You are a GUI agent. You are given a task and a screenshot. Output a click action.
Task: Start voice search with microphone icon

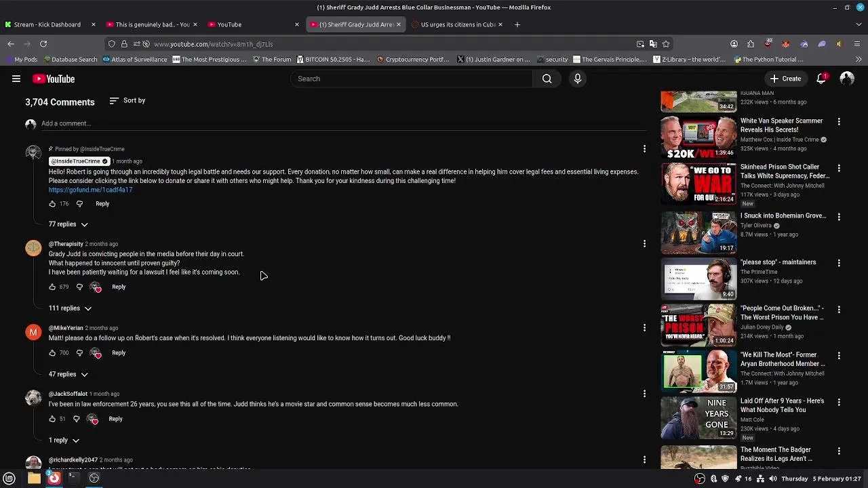click(x=578, y=79)
